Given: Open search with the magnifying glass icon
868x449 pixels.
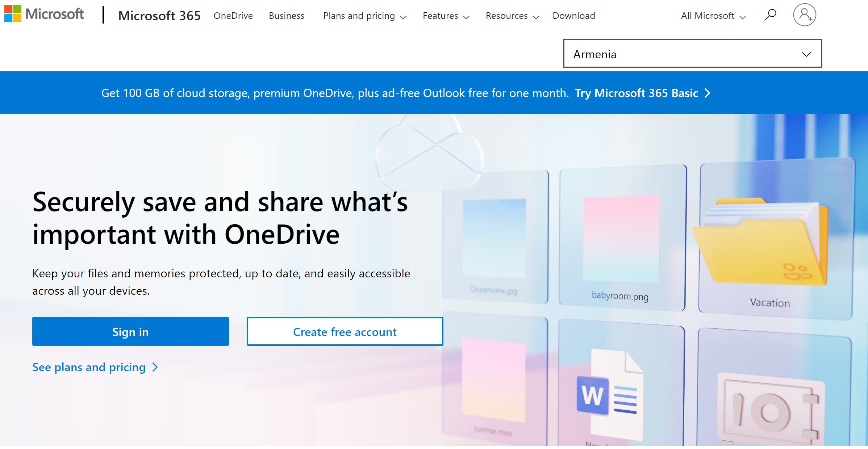Looking at the screenshot, I should pos(771,14).
